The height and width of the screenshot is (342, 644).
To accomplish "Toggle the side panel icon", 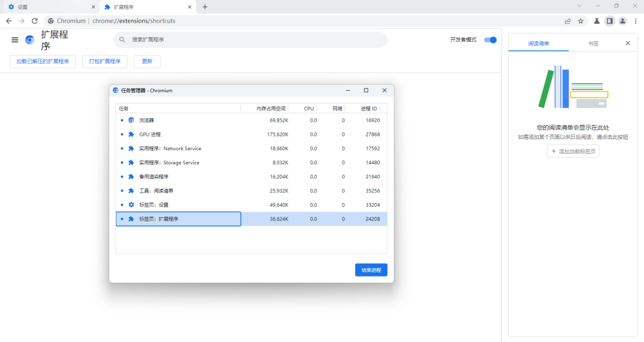I will click(x=609, y=21).
